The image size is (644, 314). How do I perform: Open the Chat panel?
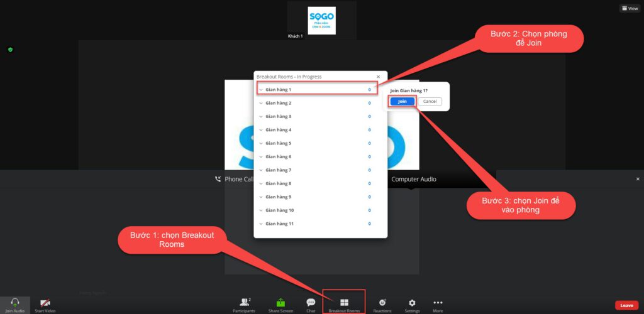point(311,302)
